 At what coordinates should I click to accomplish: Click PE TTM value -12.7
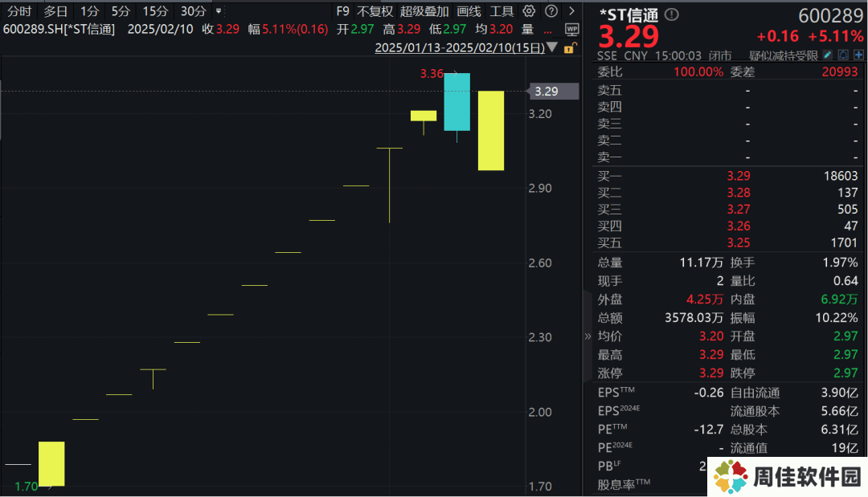pos(709,430)
